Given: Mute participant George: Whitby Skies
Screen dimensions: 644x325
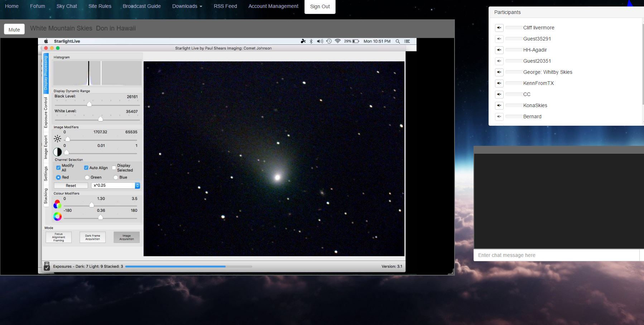Looking at the screenshot, I should click(499, 72).
